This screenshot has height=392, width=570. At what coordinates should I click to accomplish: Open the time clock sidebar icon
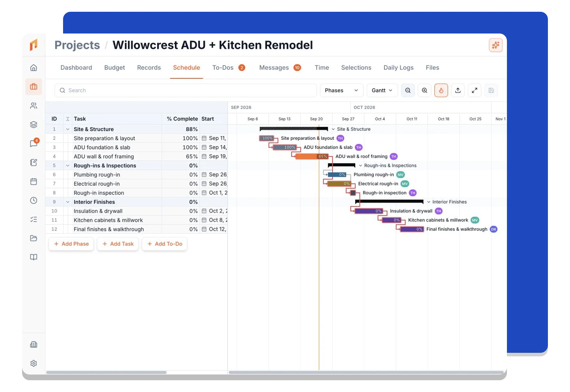[33, 200]
